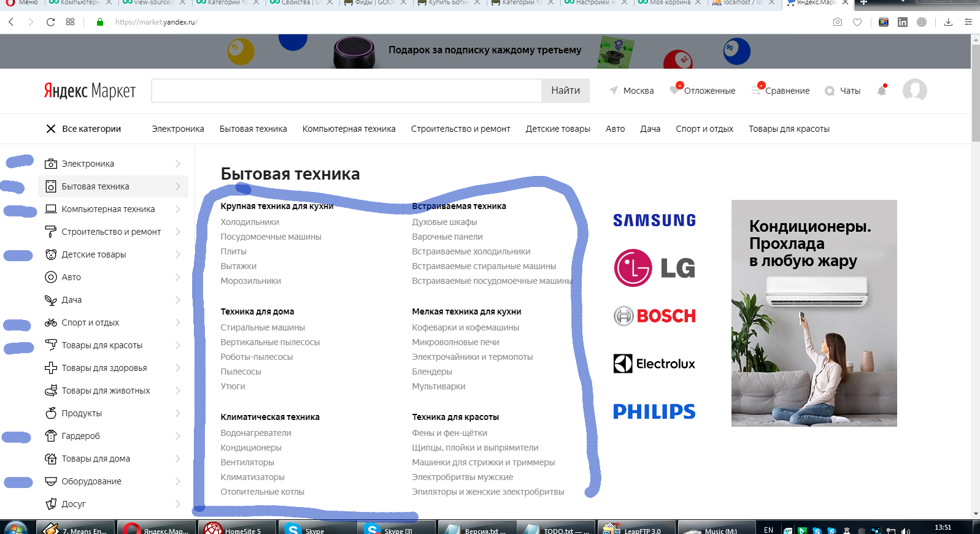Open HomeSite 5 from the taskbar
The image size is (980, 534).
[x=236, y=528]
